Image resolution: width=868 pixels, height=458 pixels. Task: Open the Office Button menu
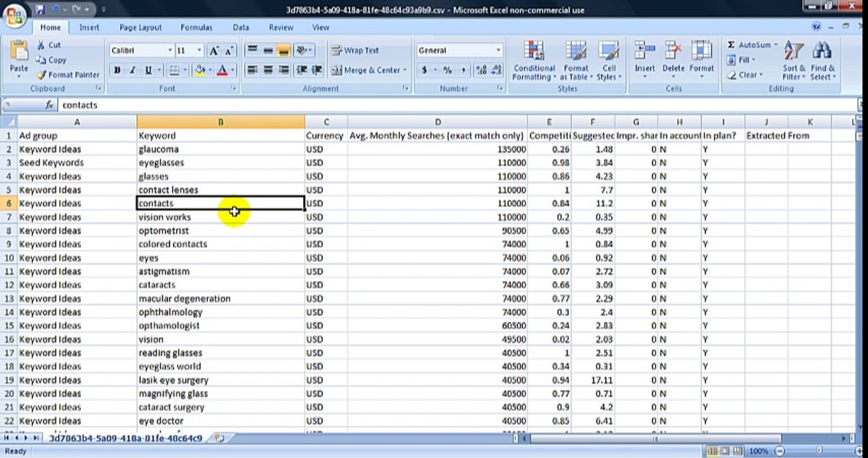15,15
